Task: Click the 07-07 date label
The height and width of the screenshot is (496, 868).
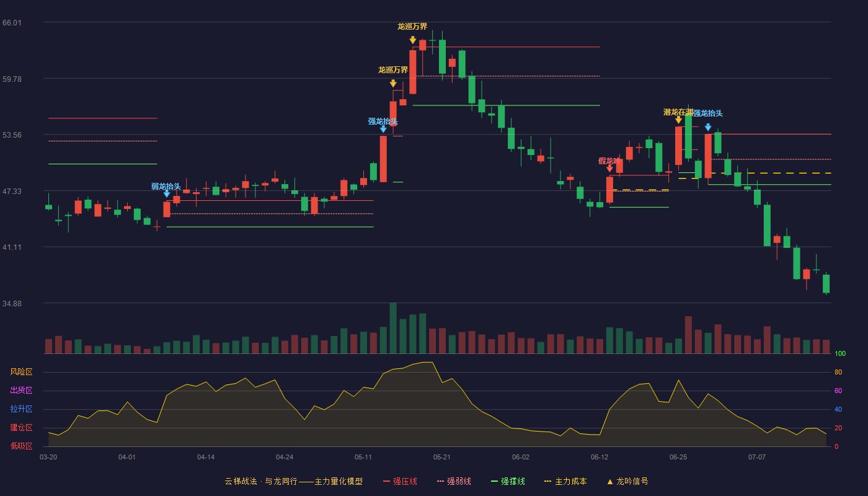Action: tap(757, 457)
